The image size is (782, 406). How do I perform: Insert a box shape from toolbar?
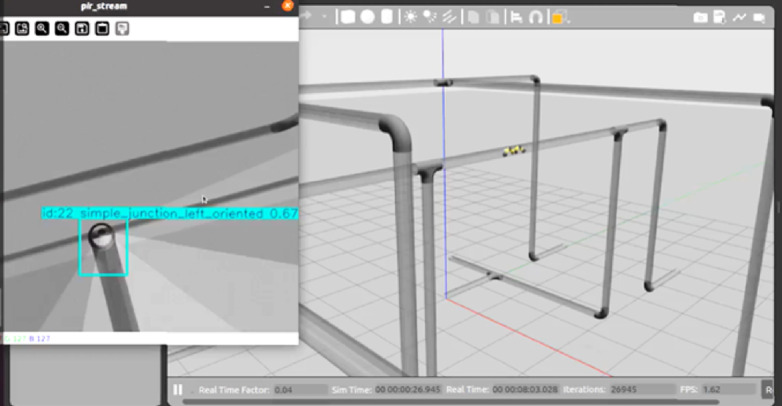(x=348, y=17)
